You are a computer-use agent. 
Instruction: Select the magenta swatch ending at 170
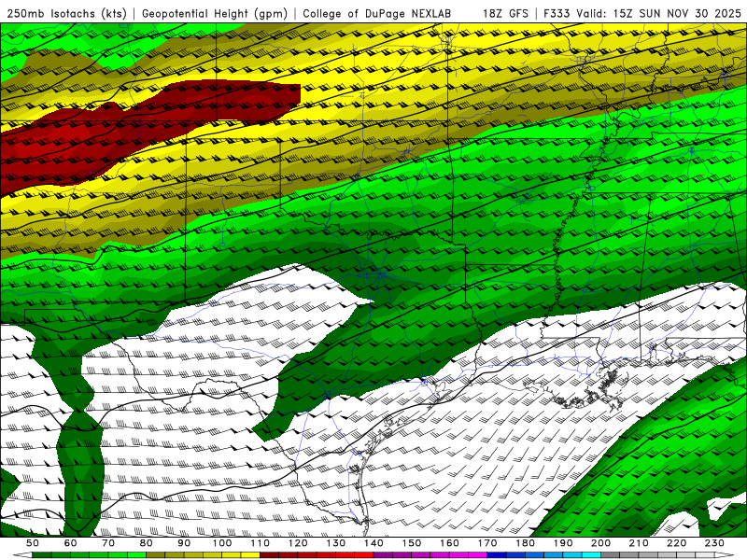click(x=477, y=555)
